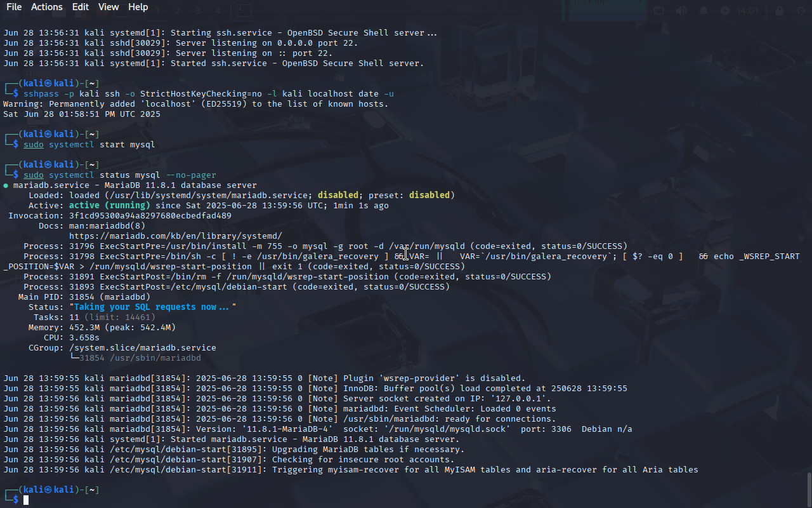Open the Edit menu
The height and width of the screenshot is (508, 812).
tap(81, 7)
